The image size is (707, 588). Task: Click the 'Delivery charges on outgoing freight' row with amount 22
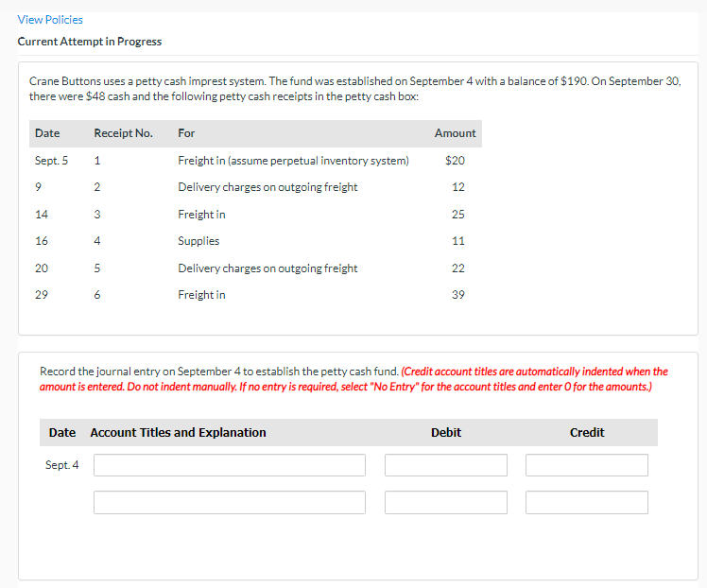point(267,268)
